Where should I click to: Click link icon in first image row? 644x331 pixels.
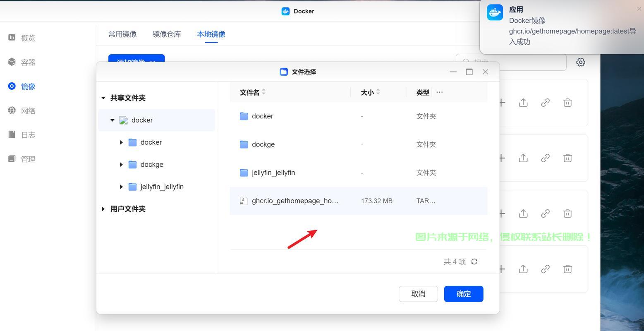click(545, 103)
